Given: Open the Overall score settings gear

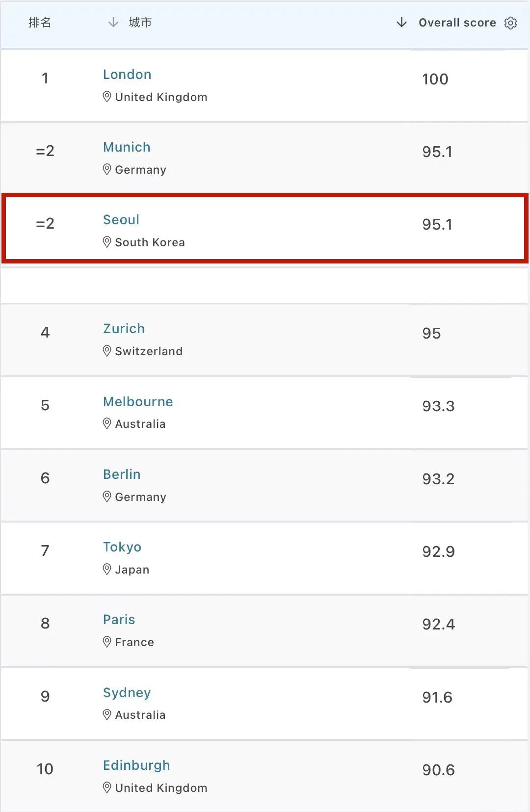Looking at the screenshot, I should pyautogui.click(x=510, y=23).
